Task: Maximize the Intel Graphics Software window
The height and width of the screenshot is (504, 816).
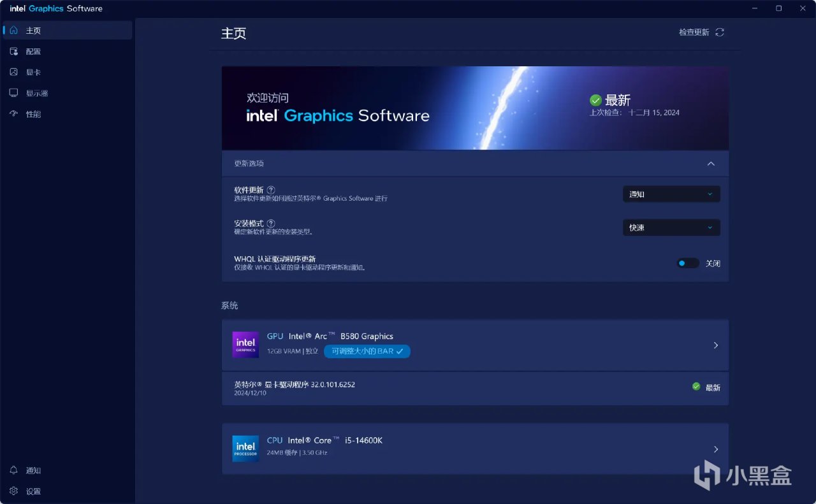Action: (x=778, y=8)
